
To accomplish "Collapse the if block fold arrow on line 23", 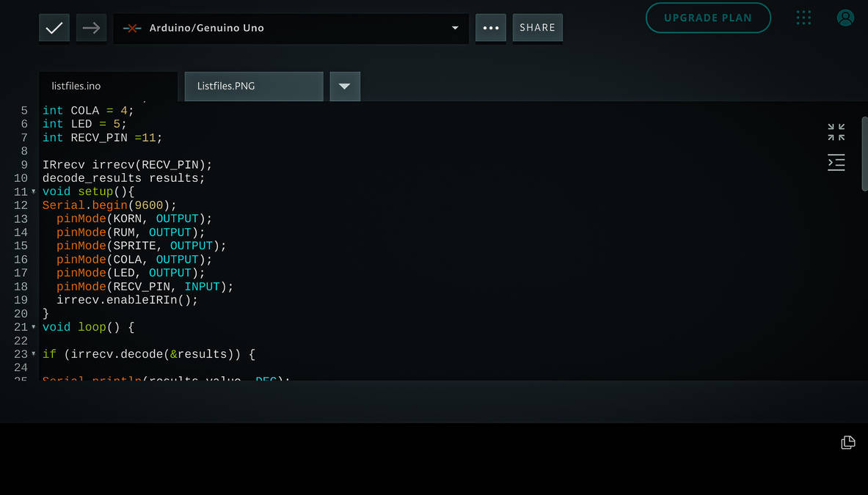I will tap(34, 354).
